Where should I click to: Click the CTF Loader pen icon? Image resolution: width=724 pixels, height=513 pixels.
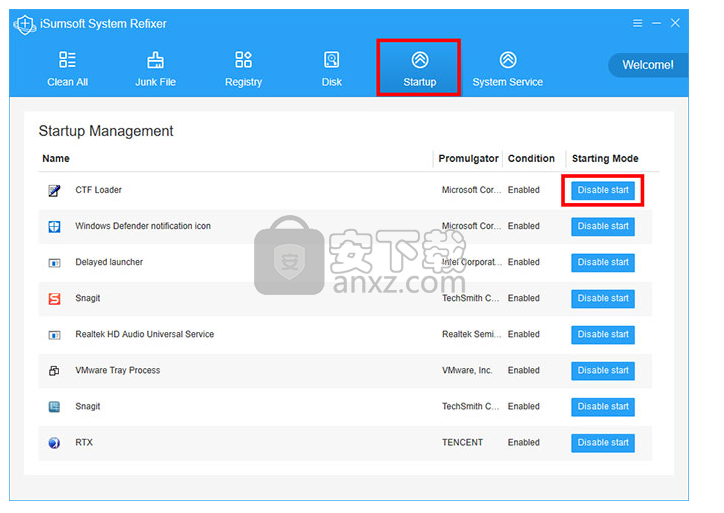click(54, 190)
